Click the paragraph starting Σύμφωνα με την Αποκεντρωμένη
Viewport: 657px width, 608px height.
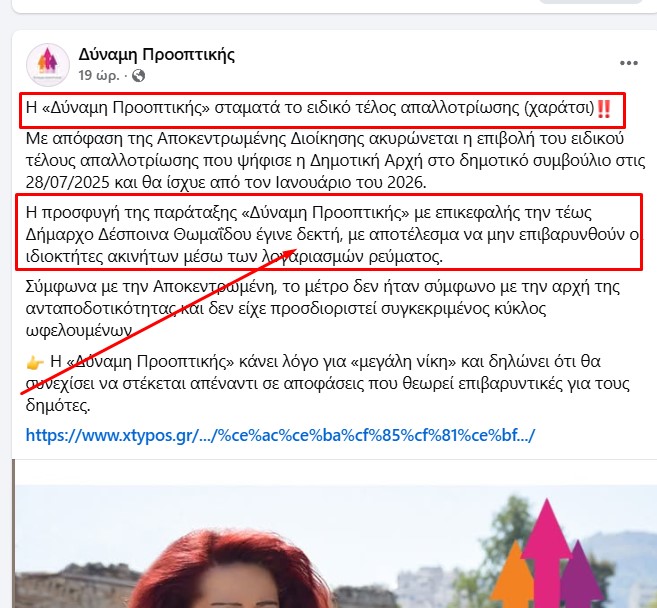point(323,308)
